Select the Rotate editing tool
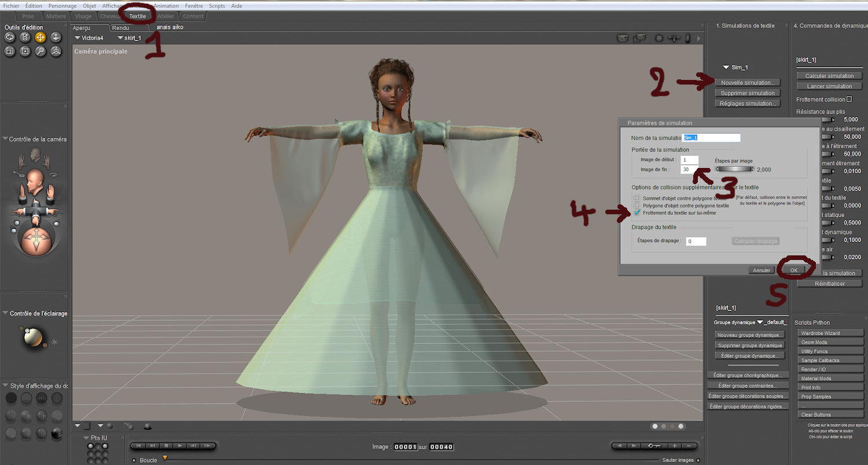This screenshot has width=868, height=465. tap(10, 37)
